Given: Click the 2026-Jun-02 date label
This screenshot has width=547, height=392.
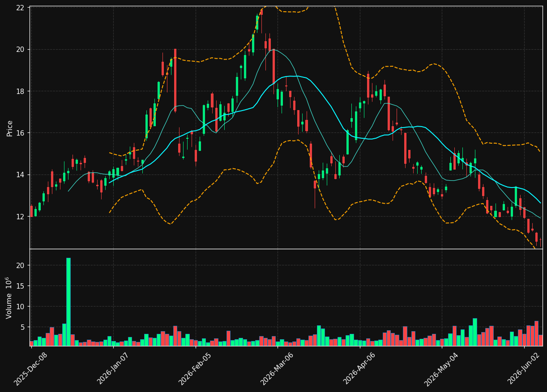Looking at the screenshot, I should tap(524, 368).
